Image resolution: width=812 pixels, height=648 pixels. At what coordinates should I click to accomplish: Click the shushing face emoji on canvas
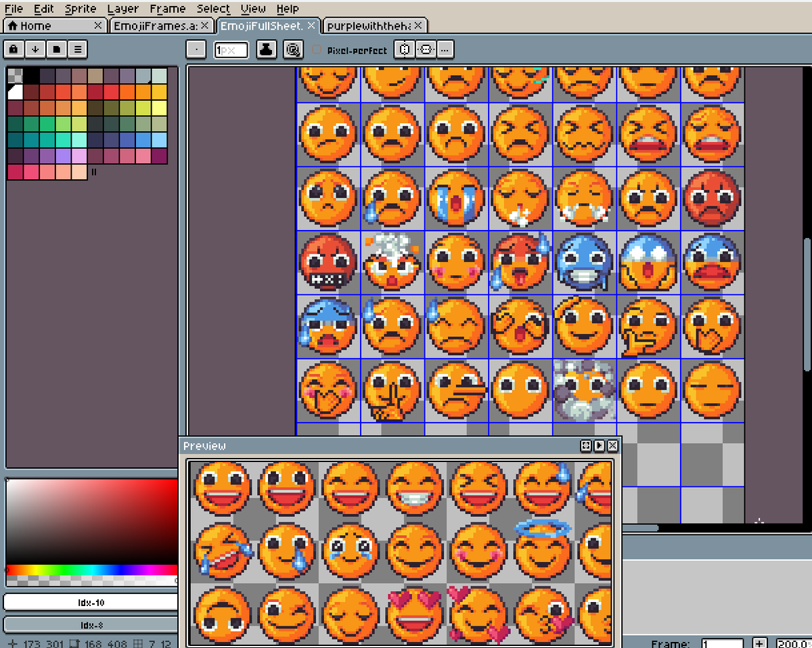tap(392, 391)
